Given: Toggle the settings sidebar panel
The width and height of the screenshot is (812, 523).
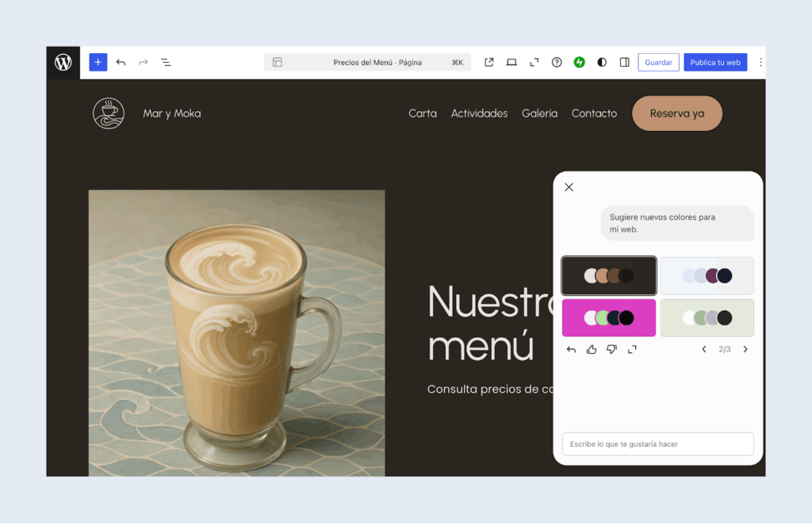Looking at the screenshot, I should click(624, 62).
